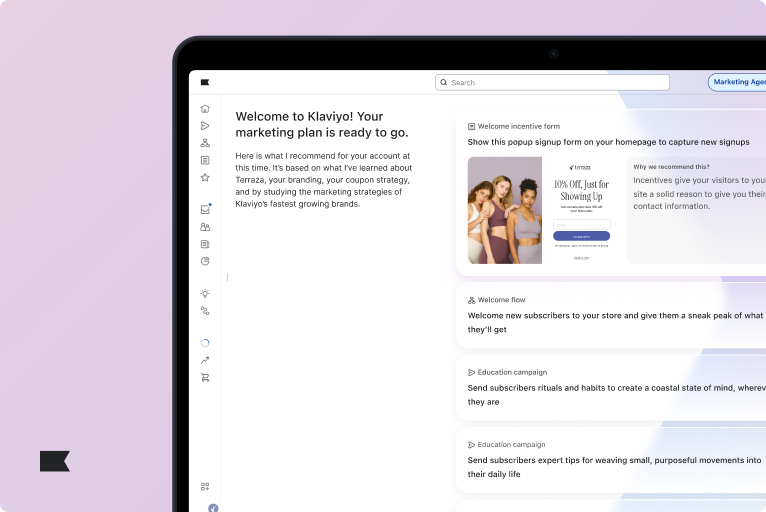Open Audience people icon in sidebar
Image resolution: width=766 pixels, height=512 pixels.
click(x=205, y=227)
